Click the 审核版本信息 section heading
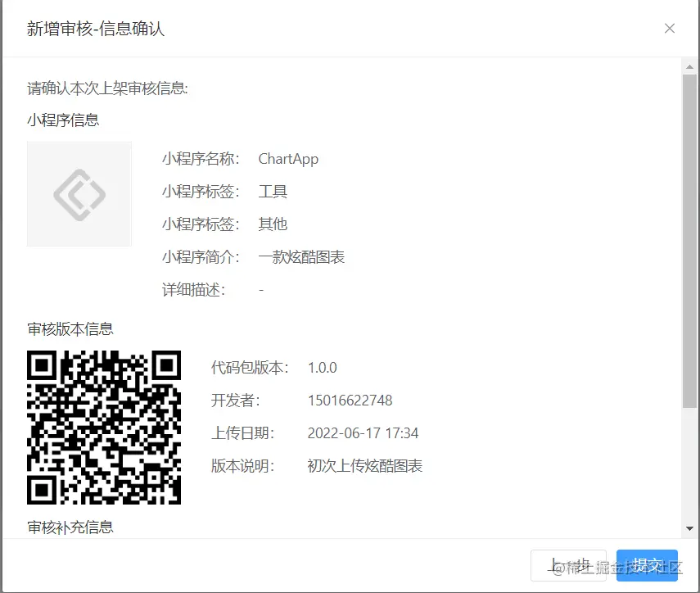This screenshot has width=700, height=593. point(70,329)
